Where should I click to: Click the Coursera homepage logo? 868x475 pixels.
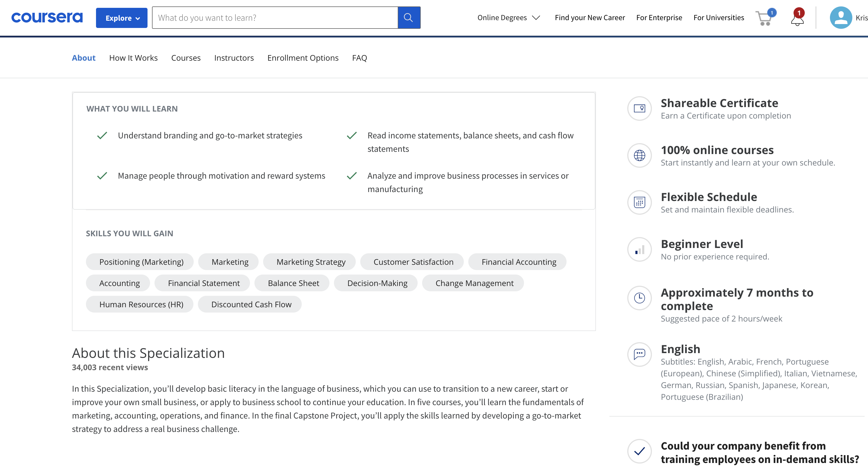(47, 17)
